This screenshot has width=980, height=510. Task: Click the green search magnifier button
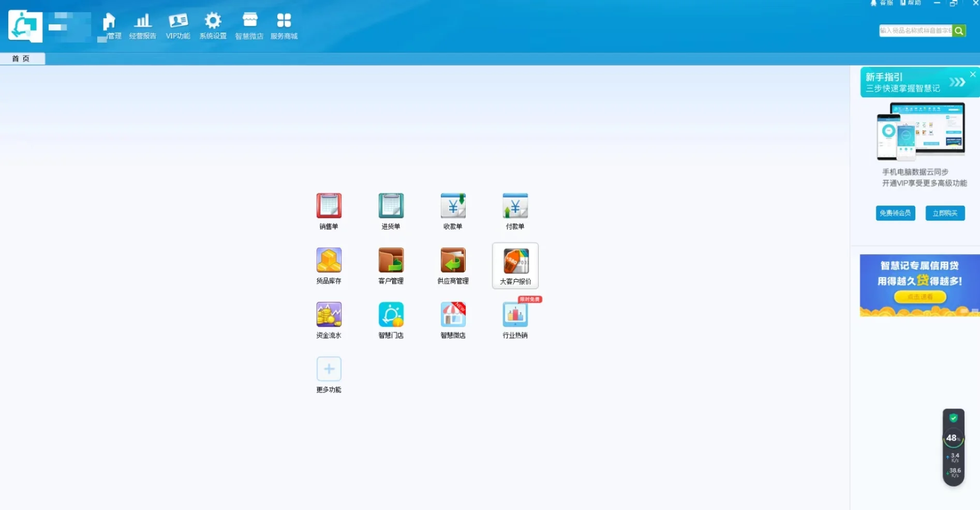[x=959, y=31]
